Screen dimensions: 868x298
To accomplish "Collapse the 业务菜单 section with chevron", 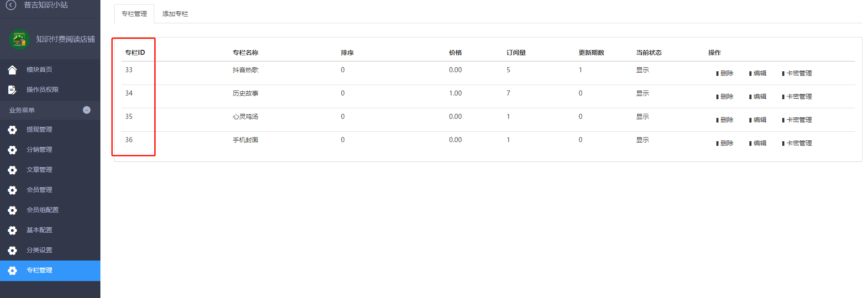I will click(87, 110).
